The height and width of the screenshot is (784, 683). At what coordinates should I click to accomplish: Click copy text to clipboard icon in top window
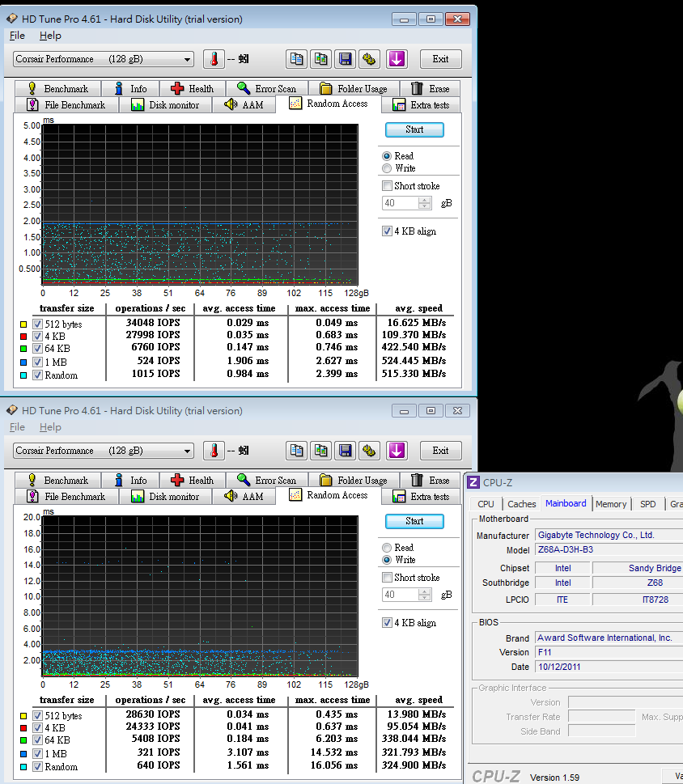coord(296,59)
